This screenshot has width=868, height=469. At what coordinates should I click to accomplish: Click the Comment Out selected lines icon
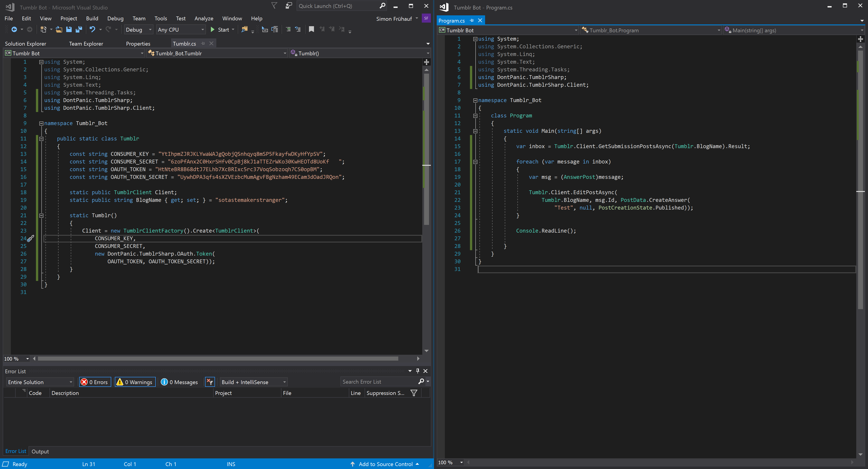[x=288, y=30]
